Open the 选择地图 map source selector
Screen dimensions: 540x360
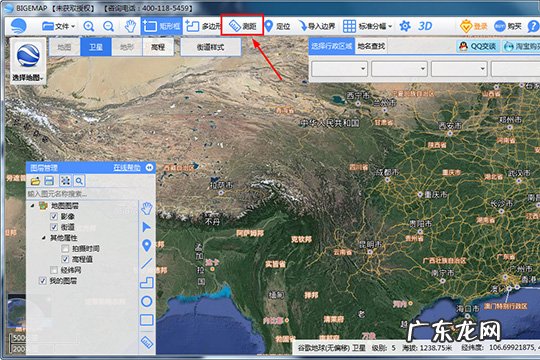point(28,62)
